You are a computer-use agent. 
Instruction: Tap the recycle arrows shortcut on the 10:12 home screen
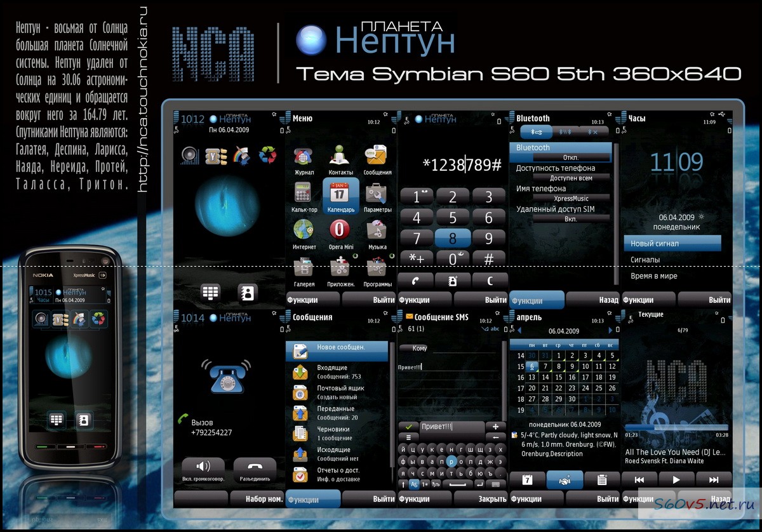coord(267,156)
